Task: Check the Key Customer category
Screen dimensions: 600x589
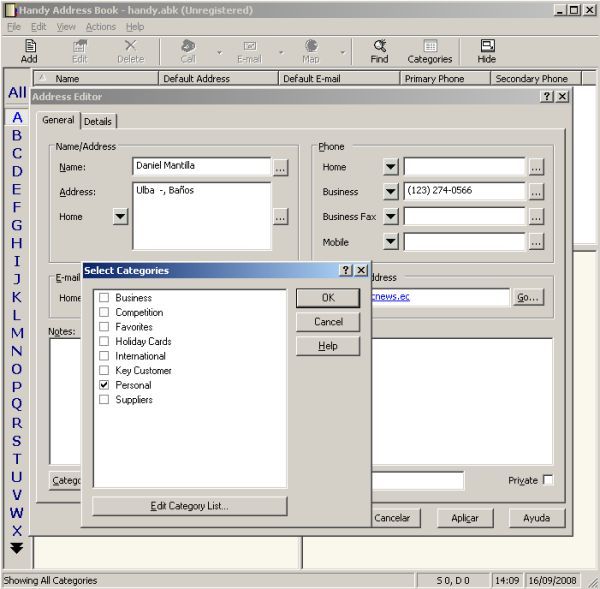Action: (104, 370)
